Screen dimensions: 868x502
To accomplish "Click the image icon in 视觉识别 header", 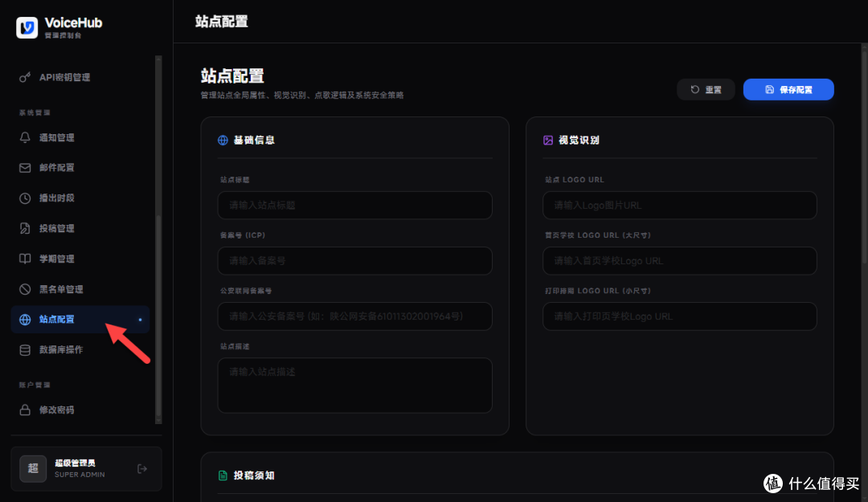I will [x=548, y=140].
